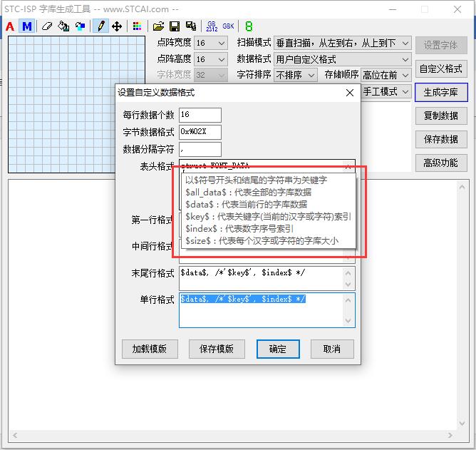This screenshot has width=476, height=450.
Task: Select the red A auto mode icon
Action: point(10,26)
